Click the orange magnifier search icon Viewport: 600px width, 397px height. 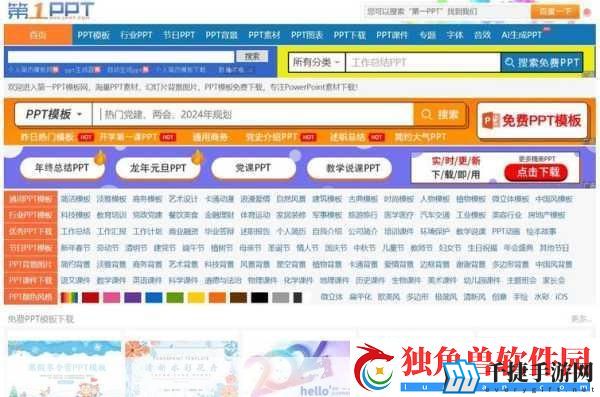[x=426, y=114]
